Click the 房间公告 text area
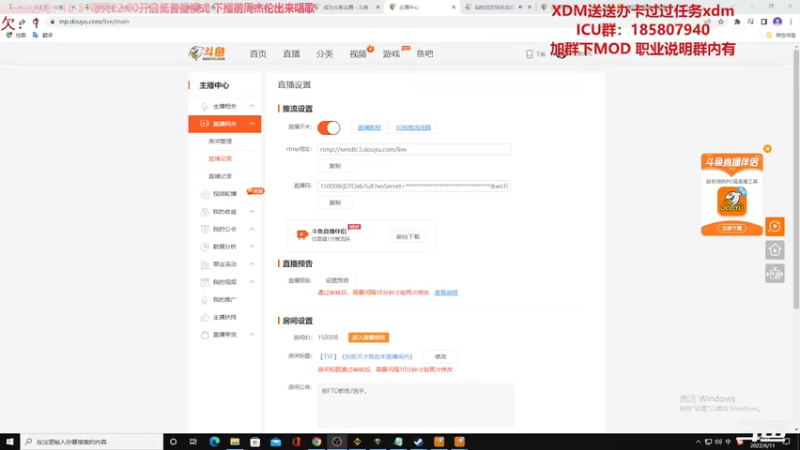800x450 pixels. click(x=415, y=405)
